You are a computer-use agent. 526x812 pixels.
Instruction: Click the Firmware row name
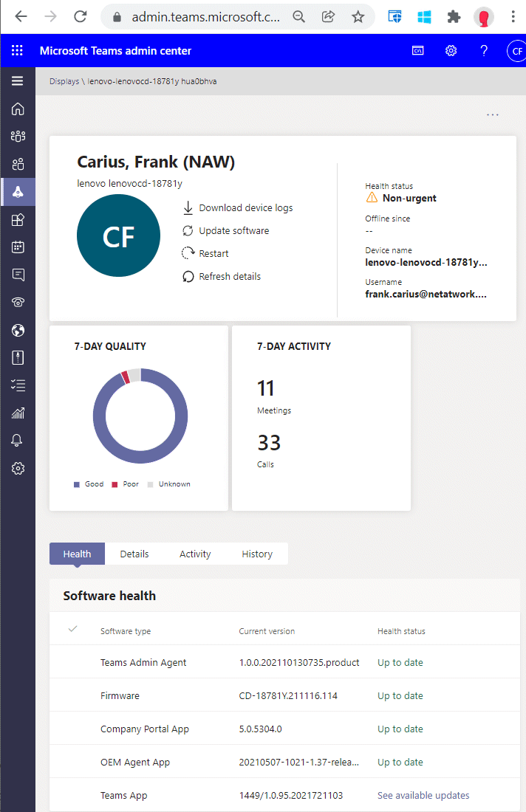click(x=120, y=695)
